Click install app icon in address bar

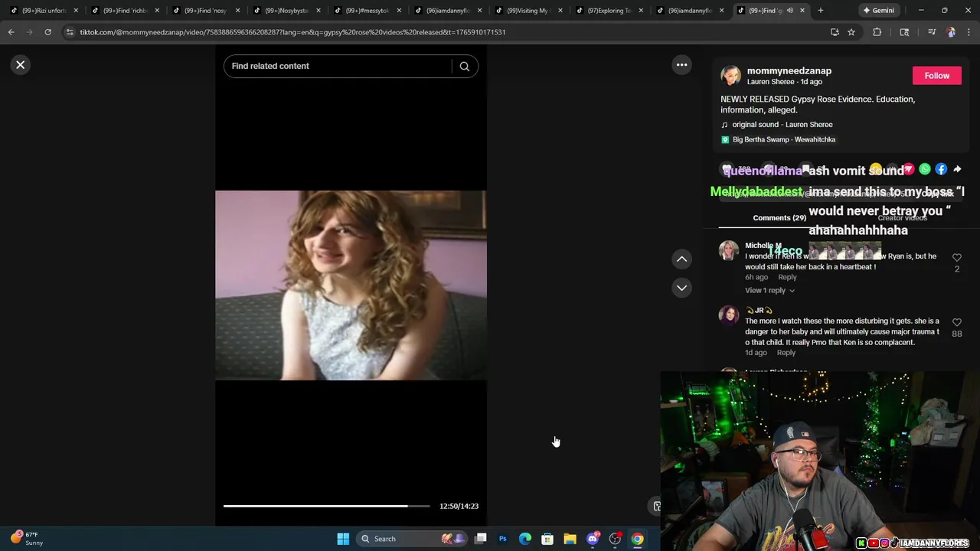pos(835,32)
